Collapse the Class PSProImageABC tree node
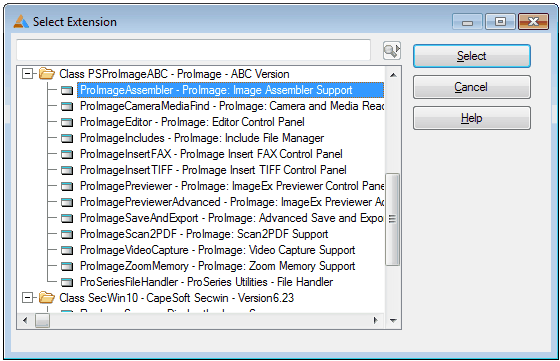The height and width of the screenshot is (361, 560). 27,74
